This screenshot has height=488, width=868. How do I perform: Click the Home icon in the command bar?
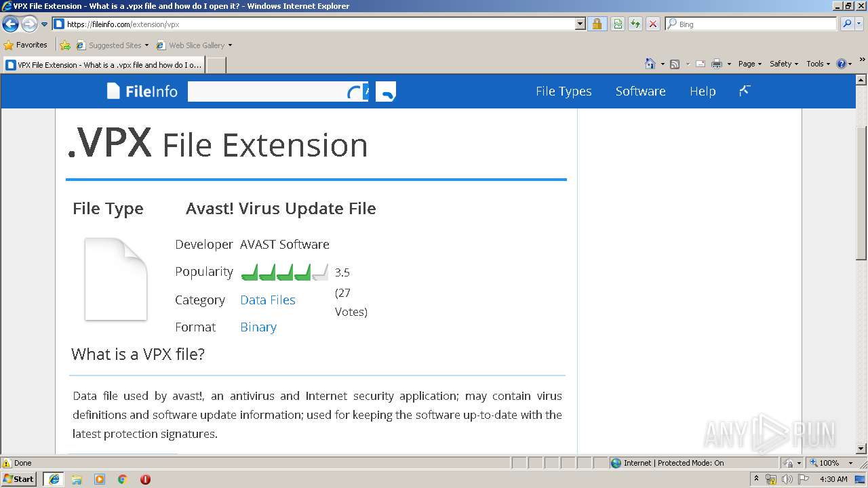tap(650, 64)
